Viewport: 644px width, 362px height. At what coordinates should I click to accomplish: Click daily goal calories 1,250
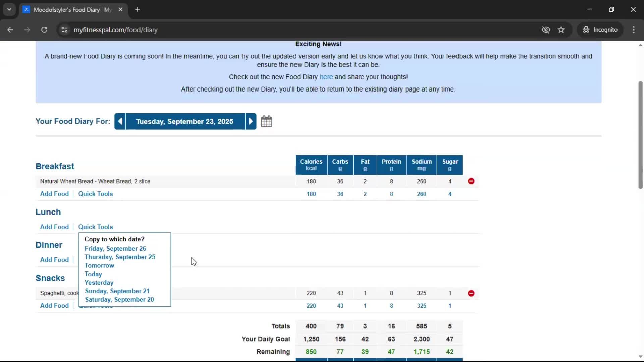coord(311,339)
